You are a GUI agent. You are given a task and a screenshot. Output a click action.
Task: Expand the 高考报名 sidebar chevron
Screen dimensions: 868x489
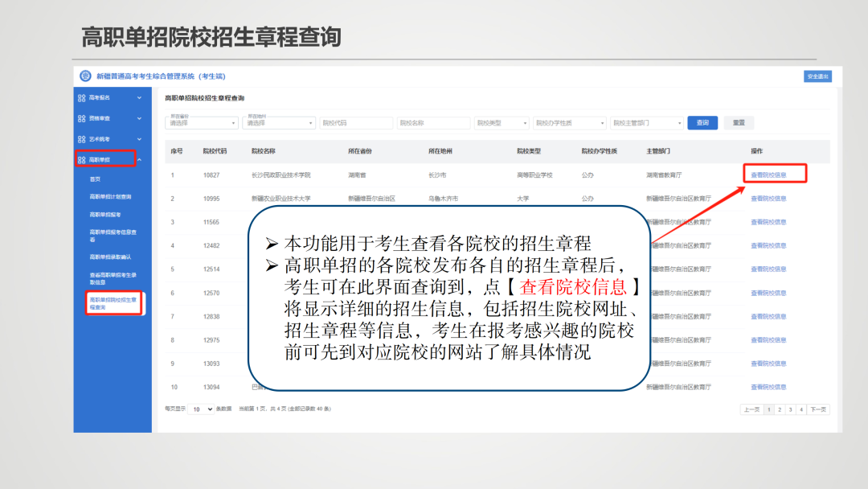tap(137, 97)
